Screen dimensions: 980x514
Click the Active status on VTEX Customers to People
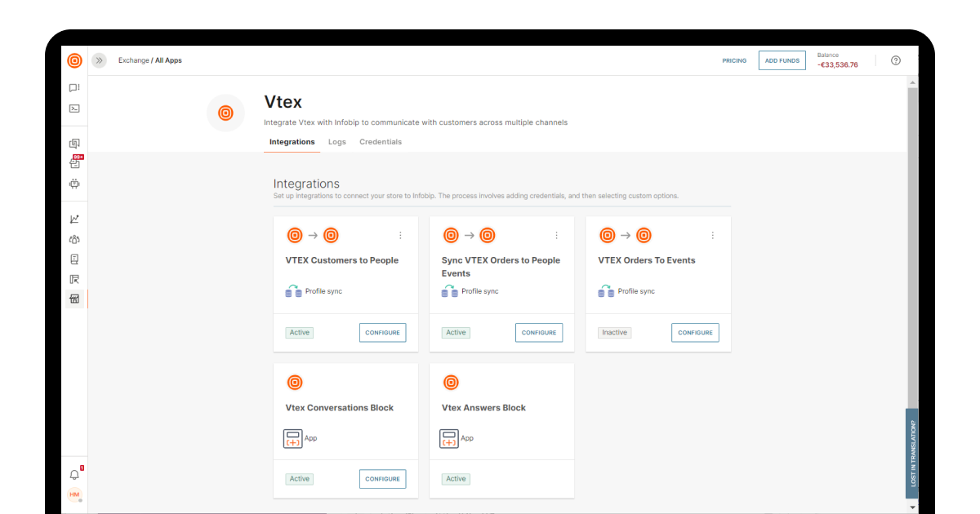300,333
